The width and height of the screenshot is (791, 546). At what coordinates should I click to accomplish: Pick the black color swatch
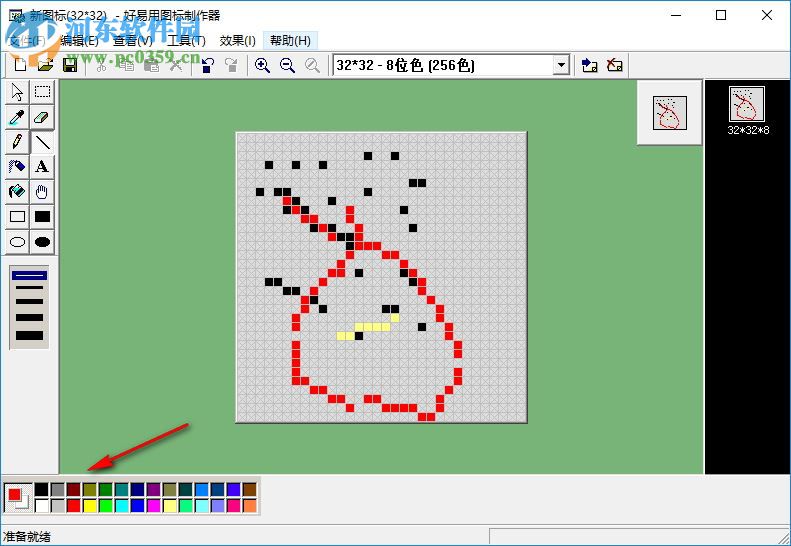[42, 489]
